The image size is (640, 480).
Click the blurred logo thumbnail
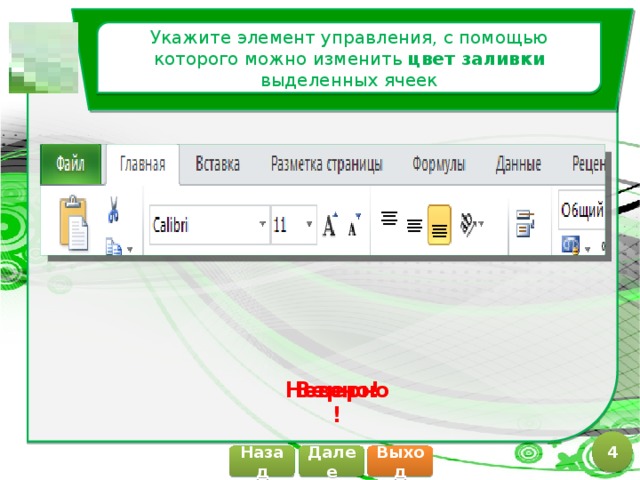tap(44, 58)
